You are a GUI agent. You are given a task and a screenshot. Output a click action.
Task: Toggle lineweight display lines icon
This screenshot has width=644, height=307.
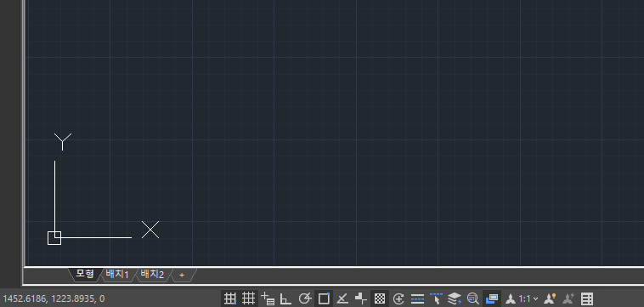pyautogui.click(x=417, y=298)
